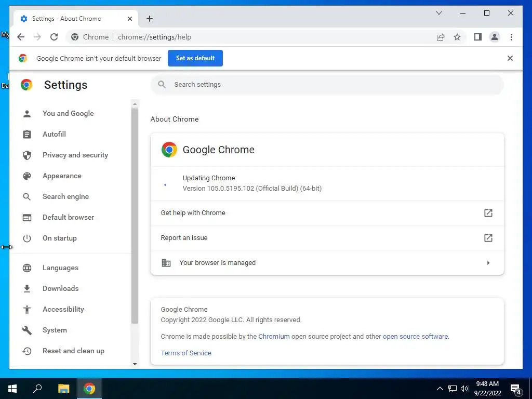Click the address bar URL

pyautogui.click(x=154, y=37)
